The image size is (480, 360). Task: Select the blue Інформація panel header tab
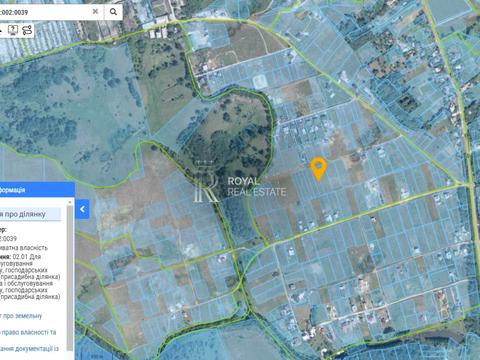pyautogui.click(x=37, y=190)
